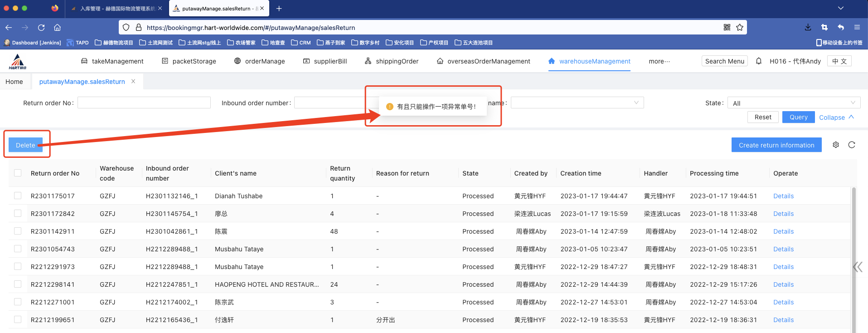868x333 pixels.
Task: Open table settings gear icon
Action: (836, 145)
